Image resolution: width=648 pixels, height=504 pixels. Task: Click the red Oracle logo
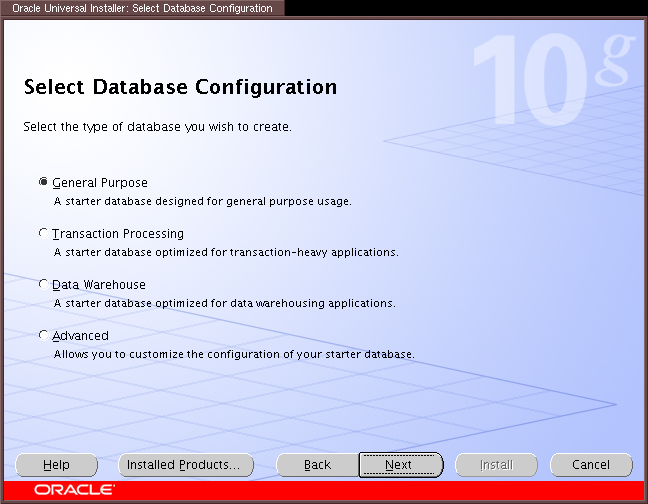click(x=74, y=490)
